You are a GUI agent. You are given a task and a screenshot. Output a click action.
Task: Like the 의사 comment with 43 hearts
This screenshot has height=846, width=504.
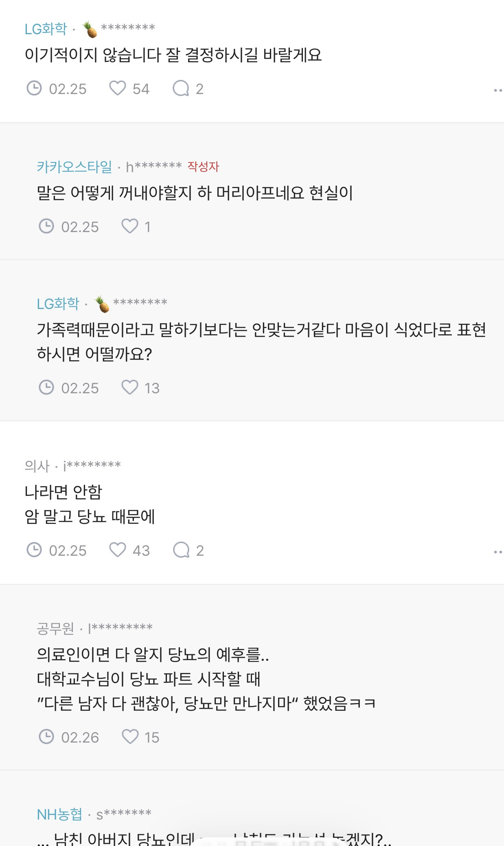pos(118,550)
